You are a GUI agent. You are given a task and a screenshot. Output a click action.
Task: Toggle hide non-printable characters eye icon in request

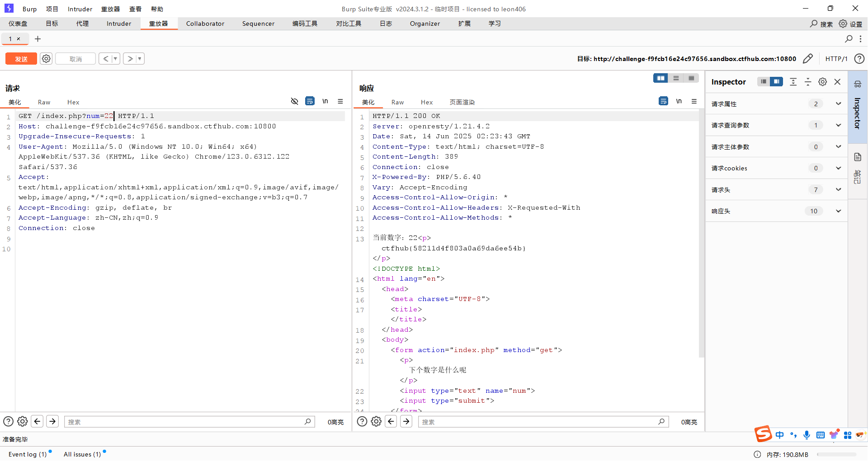click(294, 102)
